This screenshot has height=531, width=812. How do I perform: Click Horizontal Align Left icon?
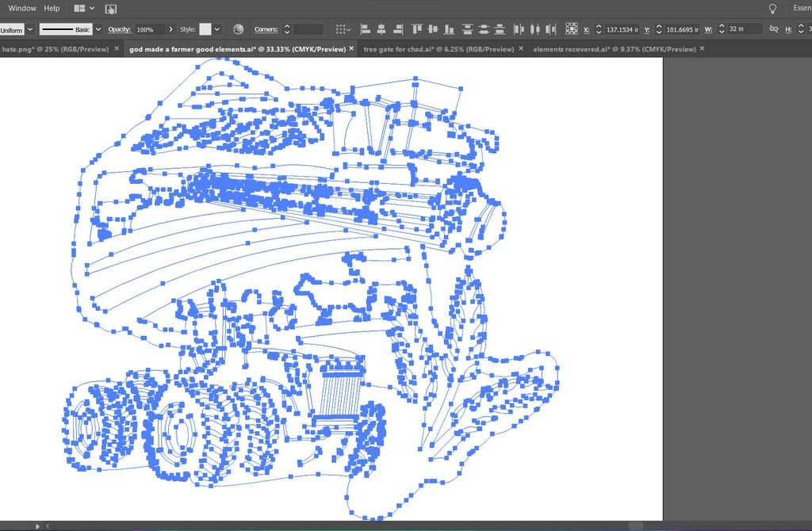tap(366, 29)
